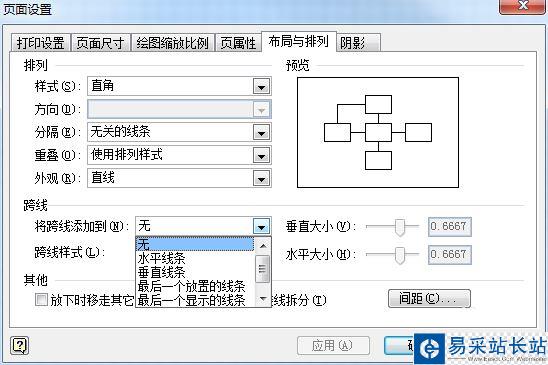The width and height of the screenshot is (548, 365).
Task: Open help via the question mark icon
Action: click(x=20, y=346)
